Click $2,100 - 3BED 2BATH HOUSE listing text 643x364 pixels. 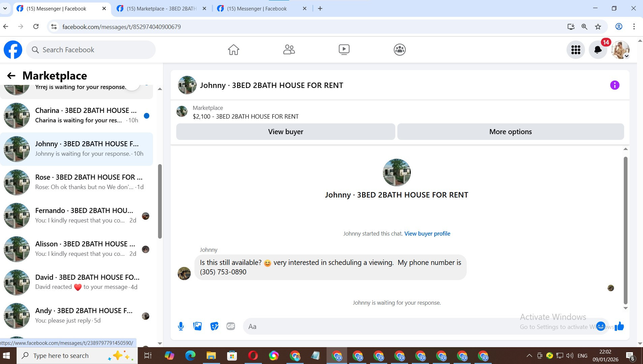(246, 117)
